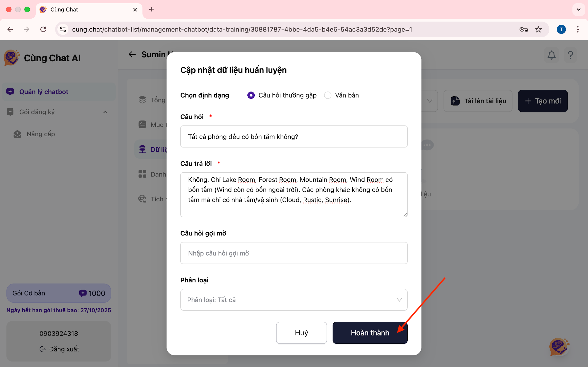Screen dimensions: 588x367
Task: Click the Cùng Chat AI logo
Action: [x=11, y=58]
